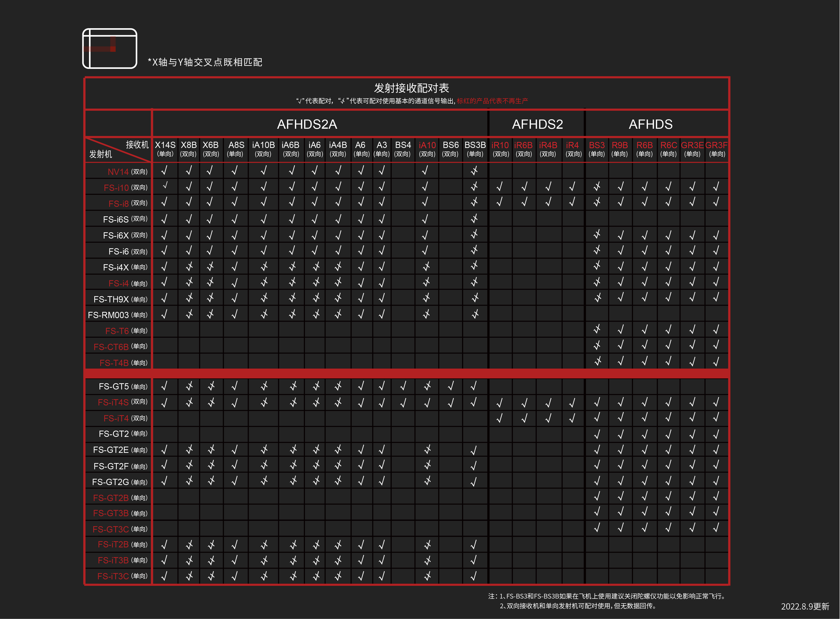Click the X8B receiver column header
Image resolution: width=840 pixels, height=619 pixels.
(x=188, y=149)
